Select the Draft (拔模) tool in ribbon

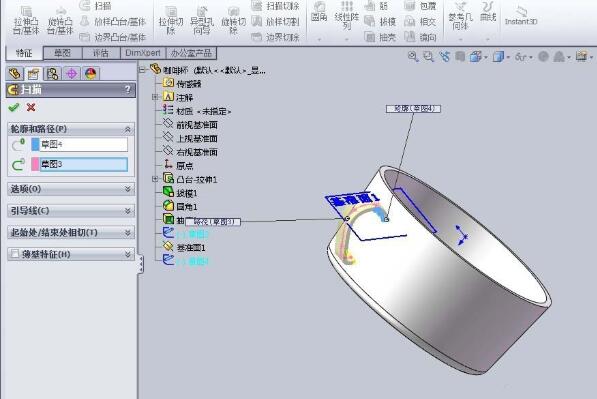380,22
